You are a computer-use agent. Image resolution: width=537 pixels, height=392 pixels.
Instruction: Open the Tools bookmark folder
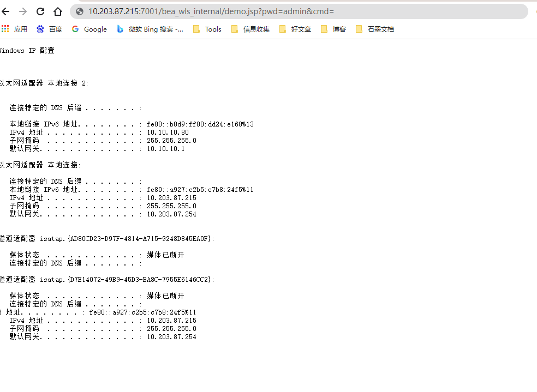(x=207, y=29)
